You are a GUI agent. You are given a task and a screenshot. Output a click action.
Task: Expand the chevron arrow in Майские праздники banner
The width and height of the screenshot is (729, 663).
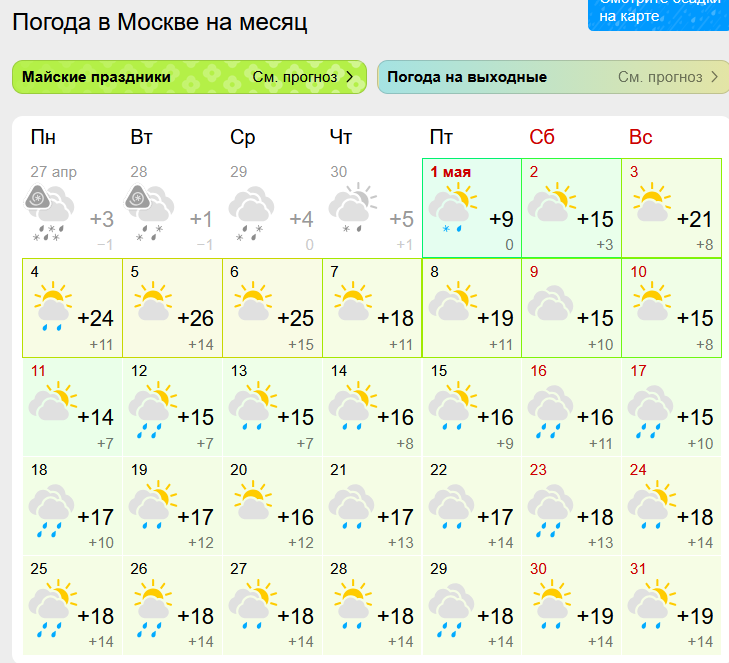click(x=350, y=77)
